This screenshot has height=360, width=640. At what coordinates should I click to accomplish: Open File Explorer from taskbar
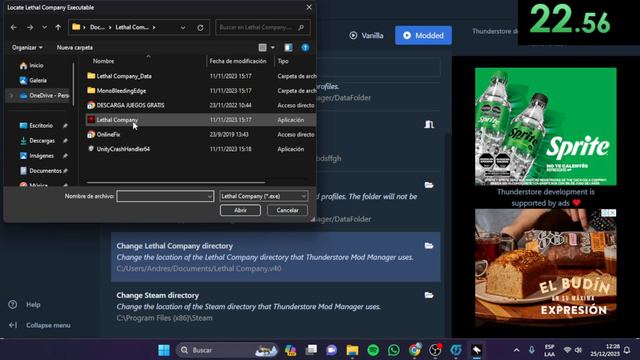[352, 350]
